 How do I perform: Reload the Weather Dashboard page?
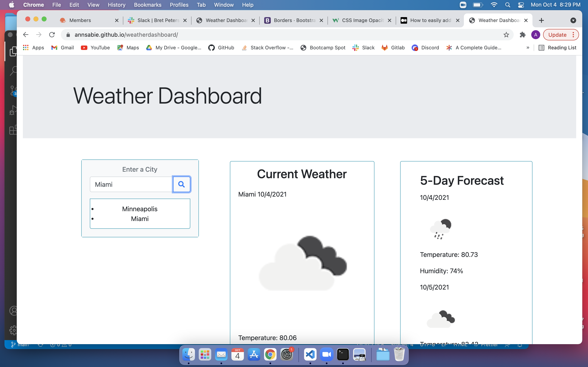[x=52, y=34]
